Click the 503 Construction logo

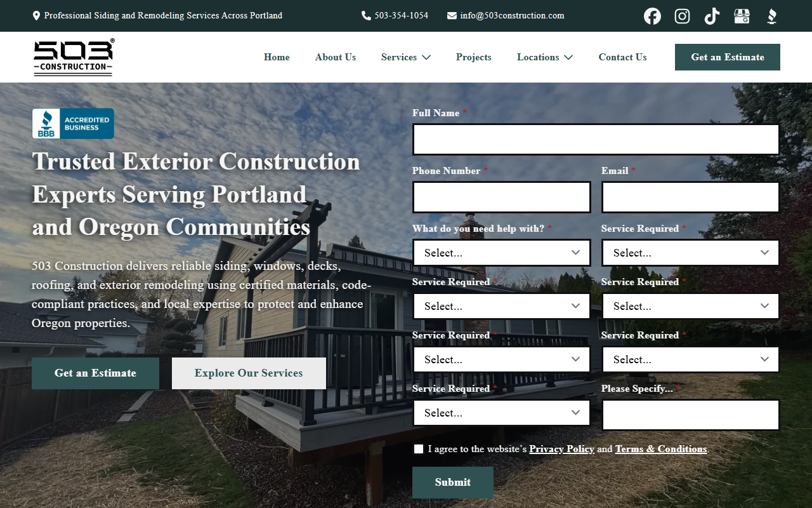(x=74, y=57)
